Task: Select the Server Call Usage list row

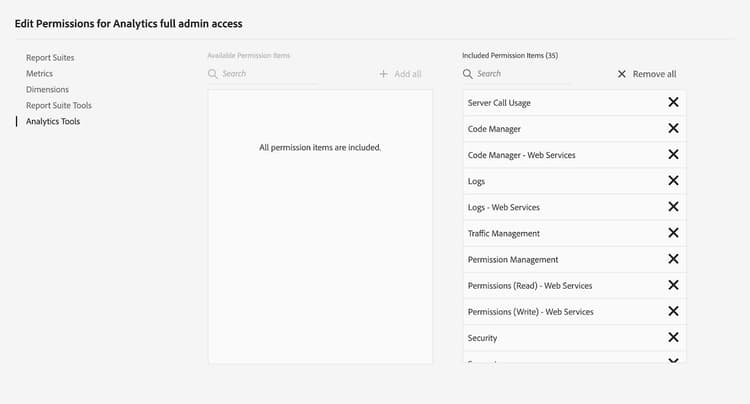Action: pos(550,103)
